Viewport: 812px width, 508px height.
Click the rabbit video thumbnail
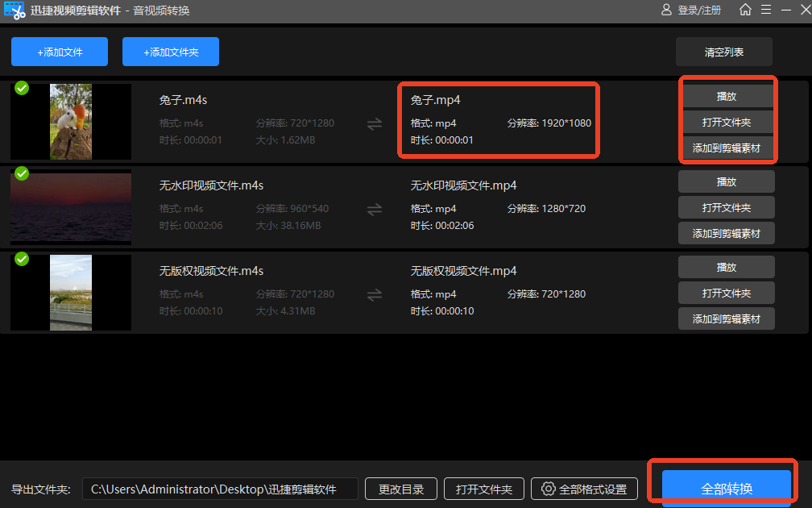coord(70,122)
